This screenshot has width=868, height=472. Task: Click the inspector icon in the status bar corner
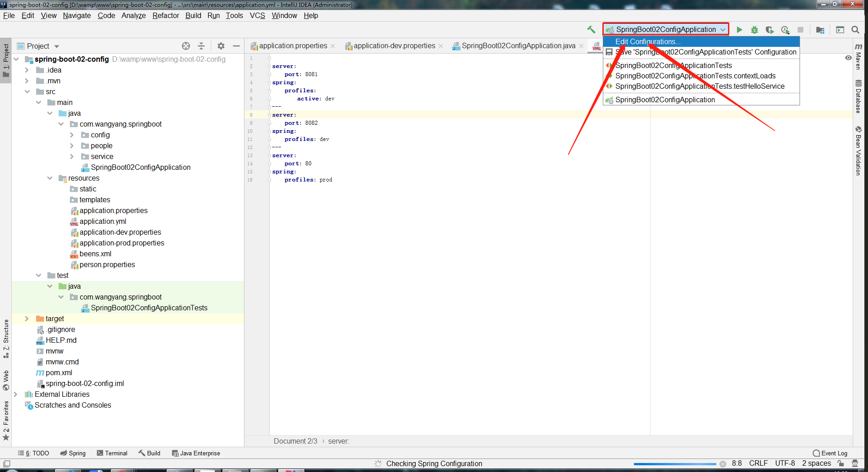click(855, 463)
